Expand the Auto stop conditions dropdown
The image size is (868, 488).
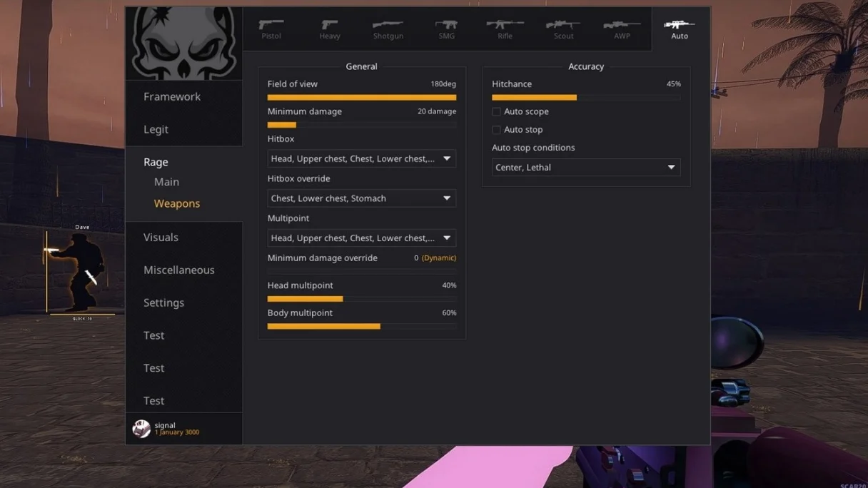coord(585,168)
